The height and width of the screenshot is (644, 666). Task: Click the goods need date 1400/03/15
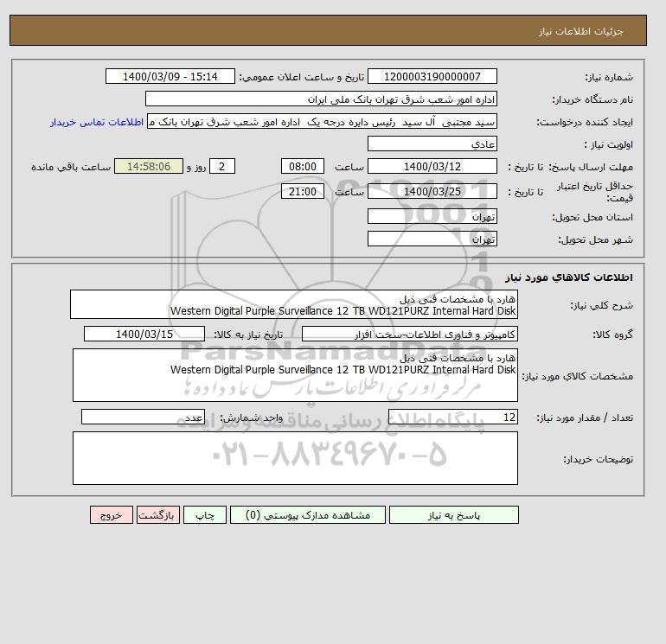[144, 334]
